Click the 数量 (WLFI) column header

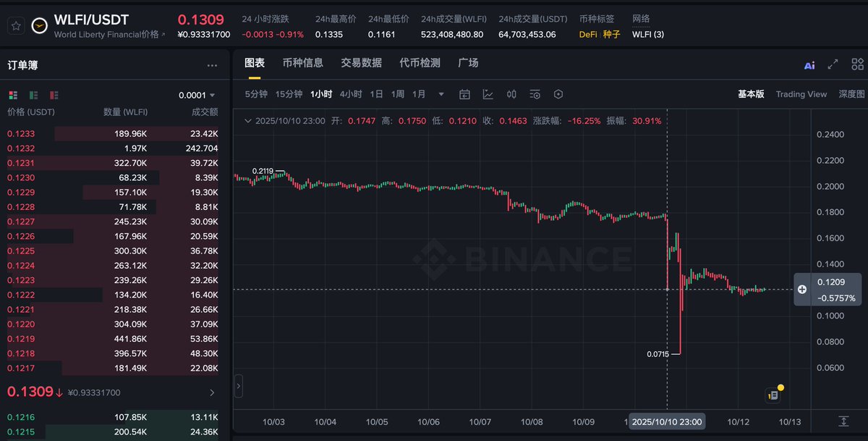pyautogui.click(x=125, y=112)
